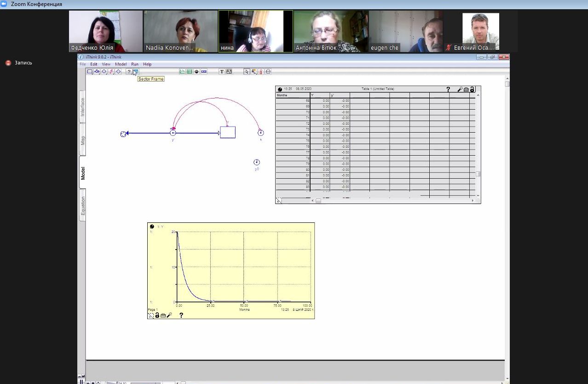Viewport: 588px width, 384px height.
Task: Click the graph's close box icon
Action: coord(150,315)
